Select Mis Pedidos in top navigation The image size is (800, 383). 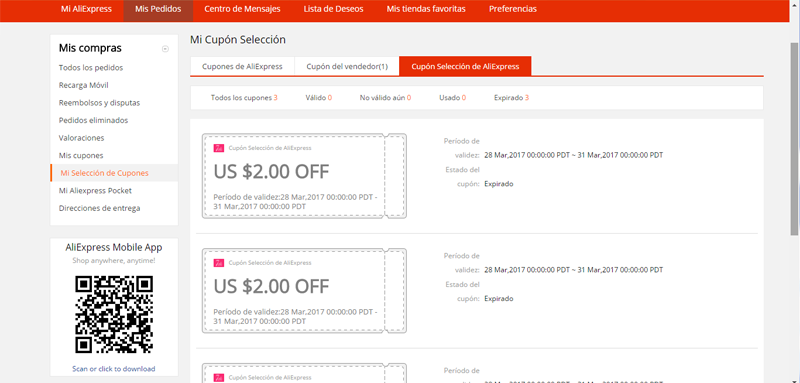click(158, 9)
